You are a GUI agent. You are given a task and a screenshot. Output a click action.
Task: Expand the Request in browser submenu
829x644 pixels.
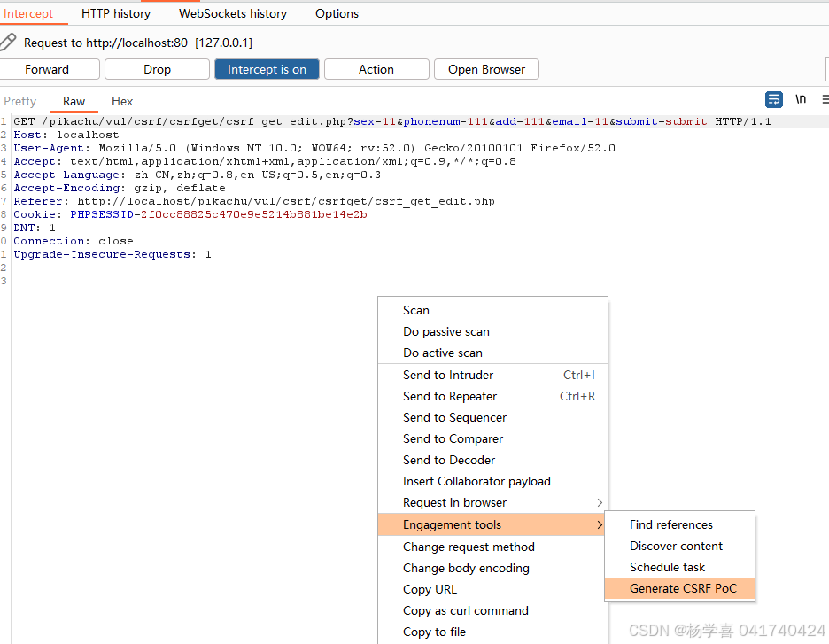[492, 502]
